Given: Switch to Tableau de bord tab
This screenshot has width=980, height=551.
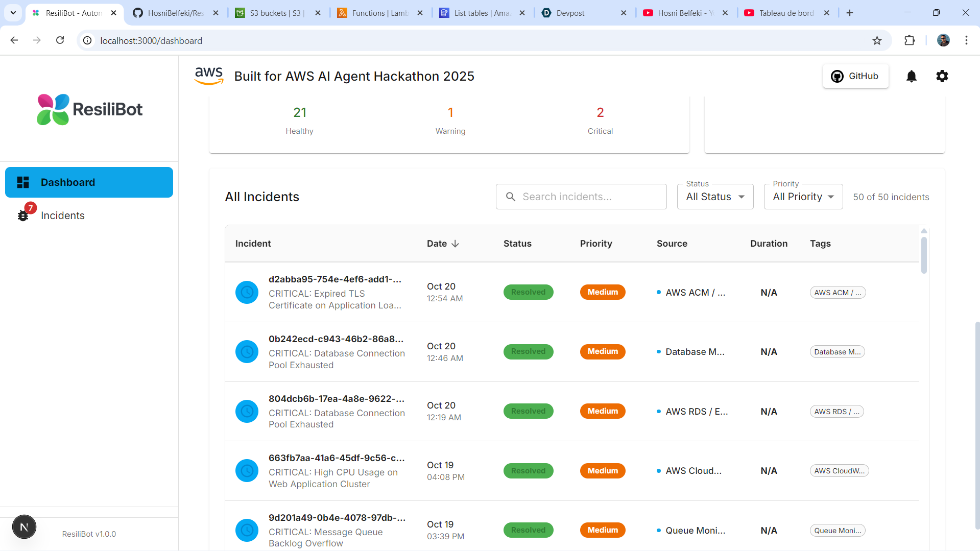Looking at the screenshot, I should click(x=786, y=13).
